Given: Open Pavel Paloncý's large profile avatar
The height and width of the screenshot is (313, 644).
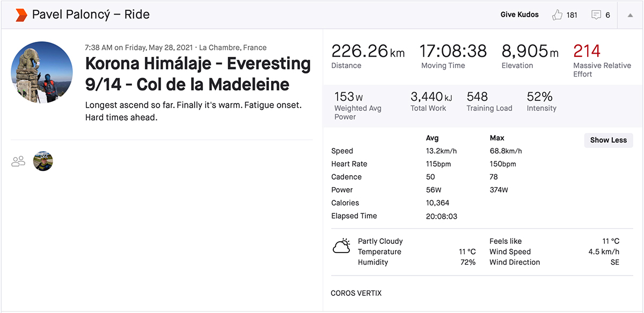Looking at the screenshot, I should pyautogui.click(x=42, y=72).
